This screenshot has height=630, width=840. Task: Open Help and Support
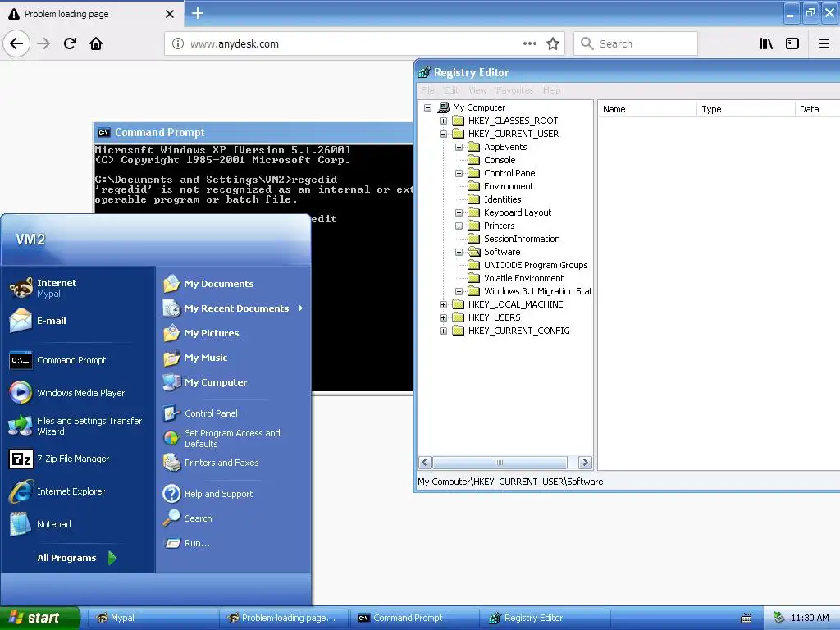point(208,493)
